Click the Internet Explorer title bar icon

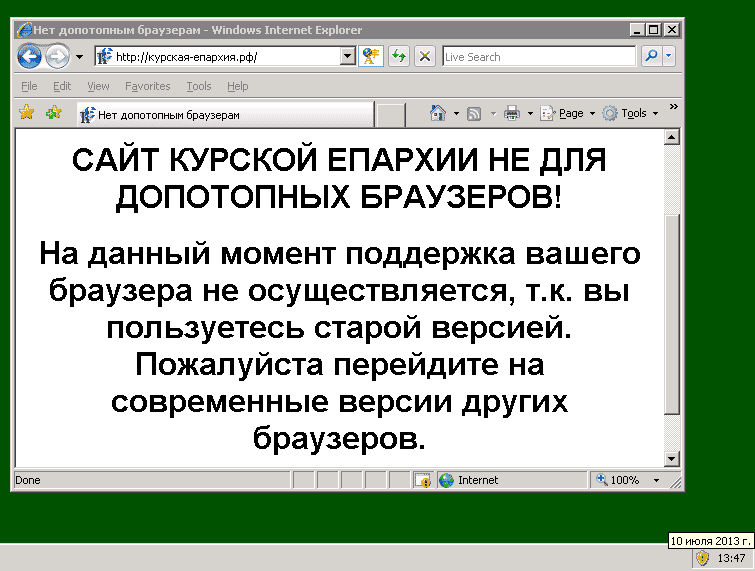[x=24, y=30]
